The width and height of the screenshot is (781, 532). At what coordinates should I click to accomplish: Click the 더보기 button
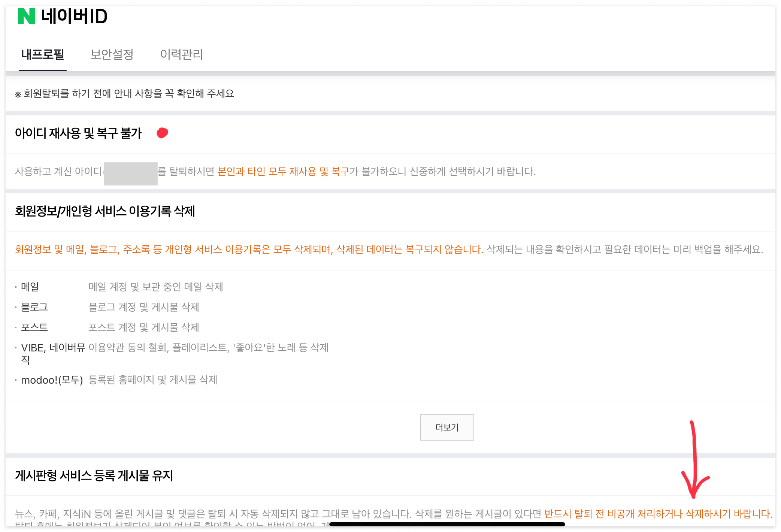click(x=447, y=427)
